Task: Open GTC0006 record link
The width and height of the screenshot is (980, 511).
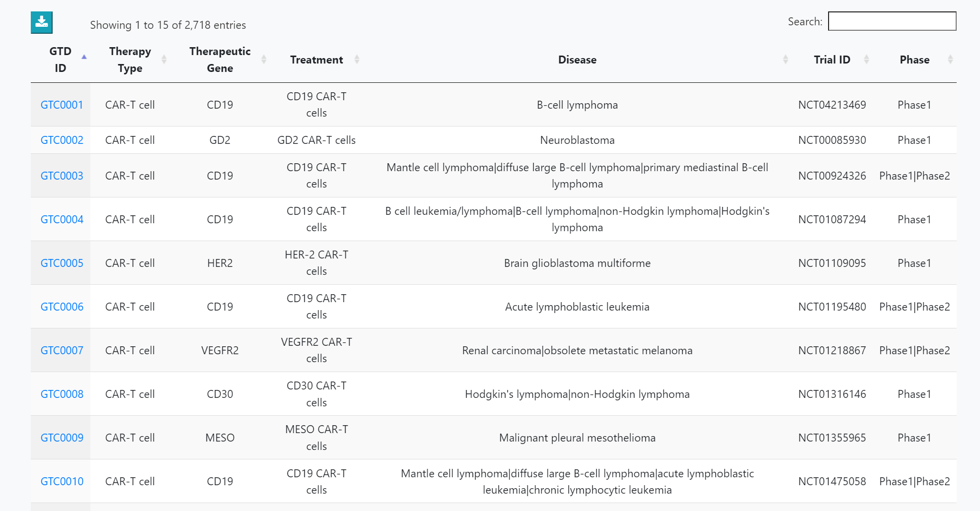Action: coord(62,307)
